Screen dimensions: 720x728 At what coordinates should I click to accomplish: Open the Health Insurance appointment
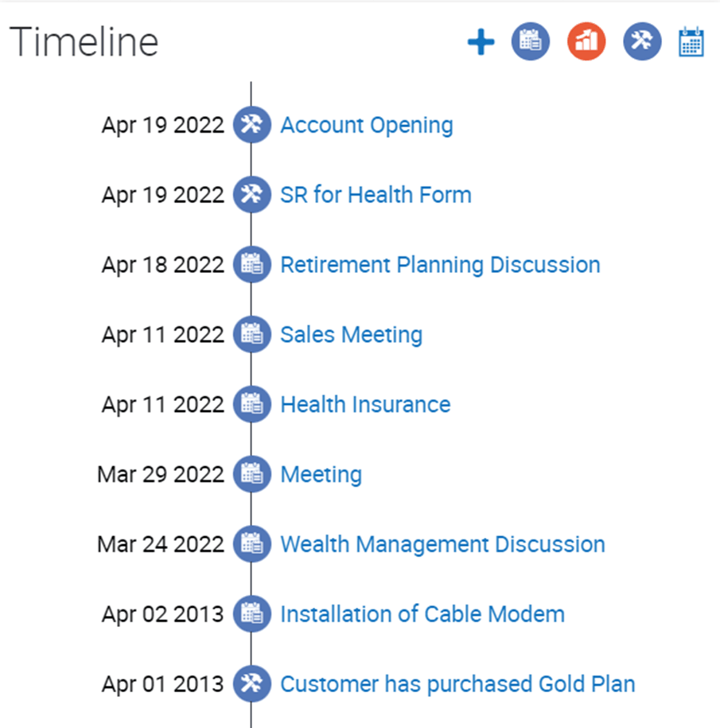point(364,404)
